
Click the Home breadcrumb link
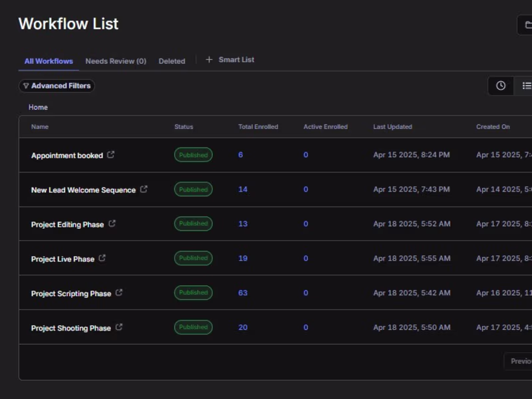point(38,107)
